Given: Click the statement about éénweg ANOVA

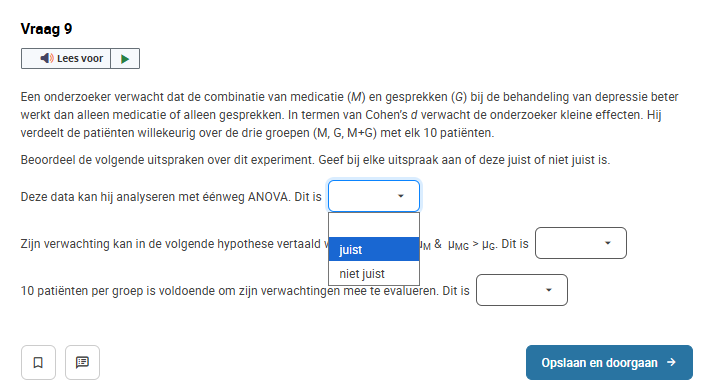Looking at the screenshot, I should pyautogui.click(x=171, y=197).
